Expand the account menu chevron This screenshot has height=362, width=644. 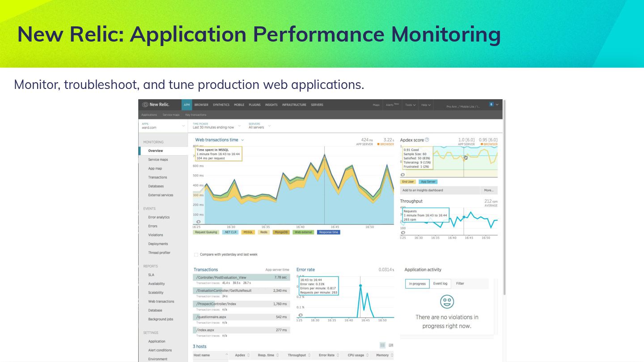pos(497,105)
